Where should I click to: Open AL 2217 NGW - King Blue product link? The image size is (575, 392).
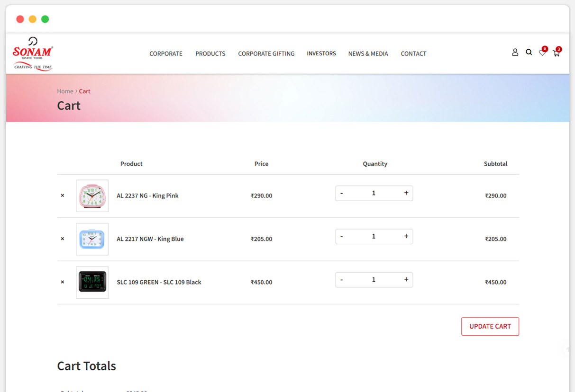150,239
